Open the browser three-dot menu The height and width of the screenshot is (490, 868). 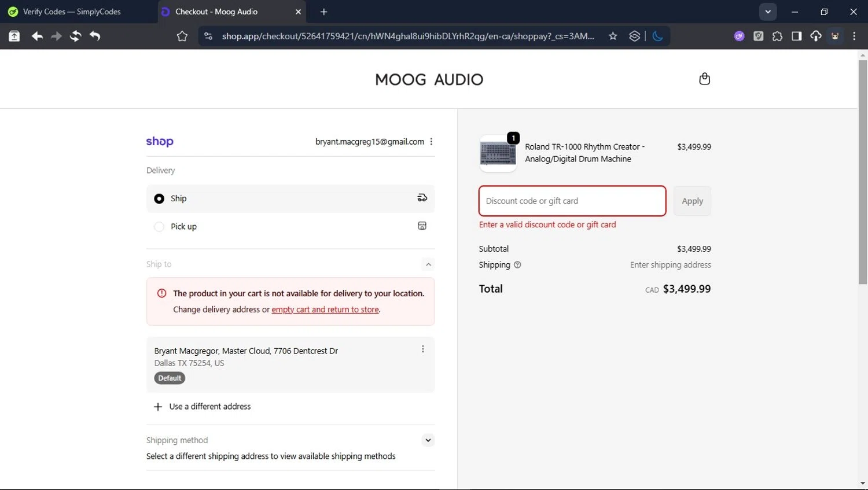(x=854, y=36)
